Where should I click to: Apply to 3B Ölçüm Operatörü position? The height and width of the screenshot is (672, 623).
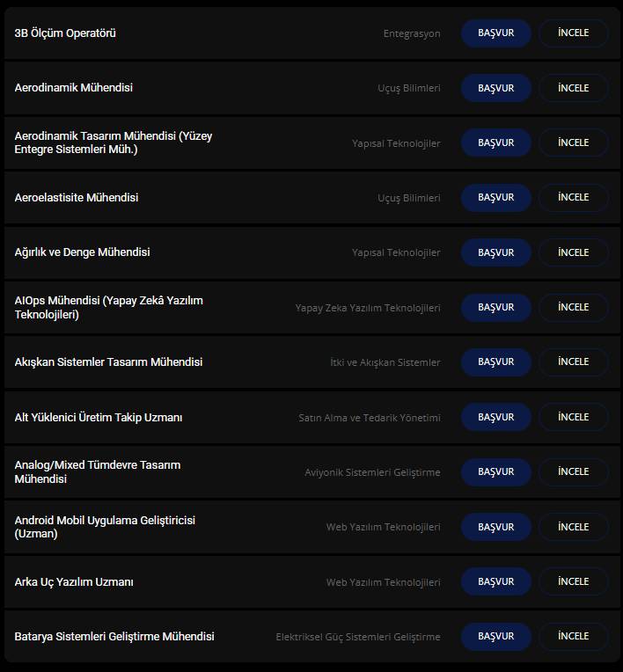[496, 33]
